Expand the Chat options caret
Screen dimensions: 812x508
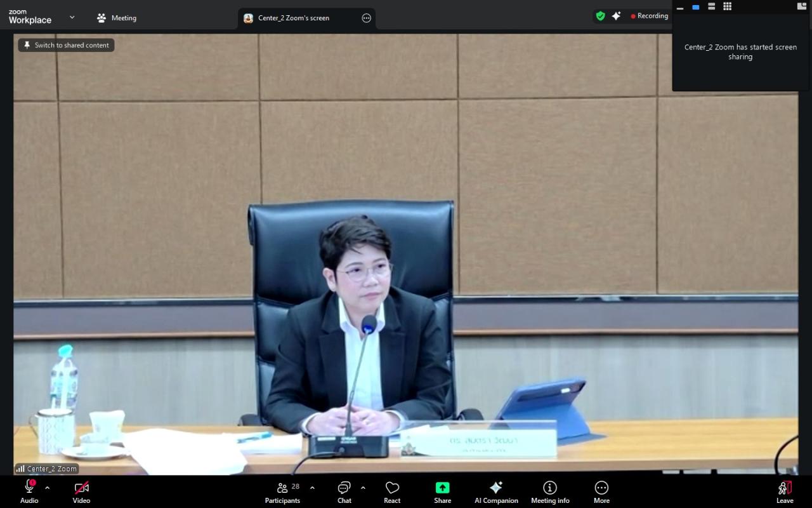(x=363, y=488)
